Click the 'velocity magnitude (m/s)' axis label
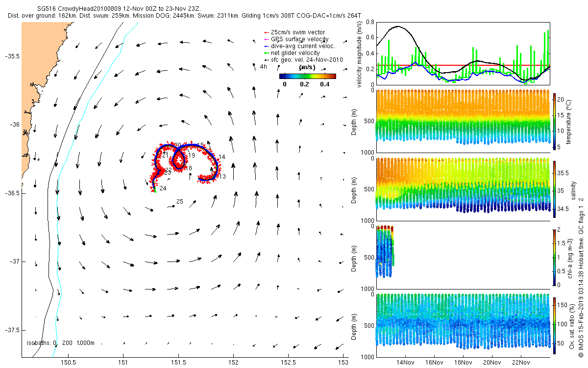This screenshot has width=588, height=368. click(x=360, y=53)
